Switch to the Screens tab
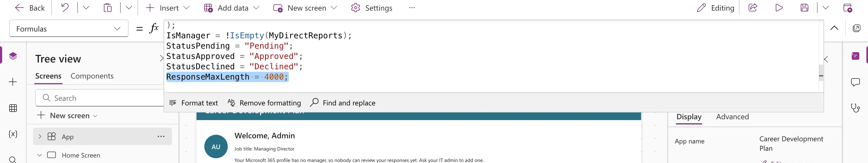Image resolution: width=868 pixels, height=163 pixels. tap(48, 76)
